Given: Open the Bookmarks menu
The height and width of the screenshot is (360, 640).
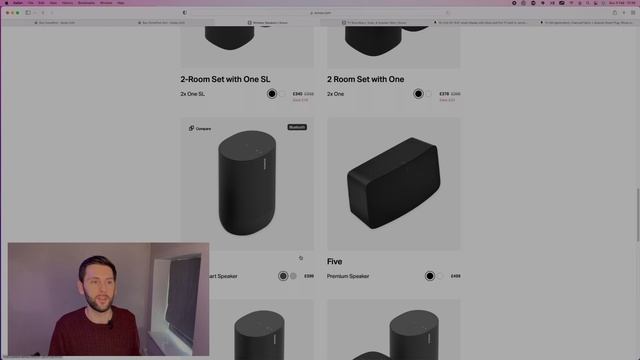Looking at the screenshot, I should click(x=86, y=3).
